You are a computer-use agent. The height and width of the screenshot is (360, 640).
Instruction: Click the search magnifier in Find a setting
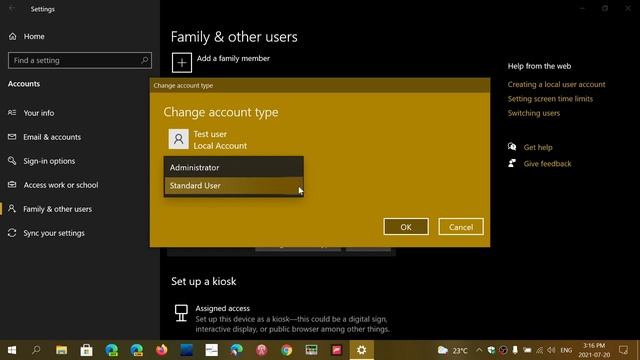(x=144, y=60)
